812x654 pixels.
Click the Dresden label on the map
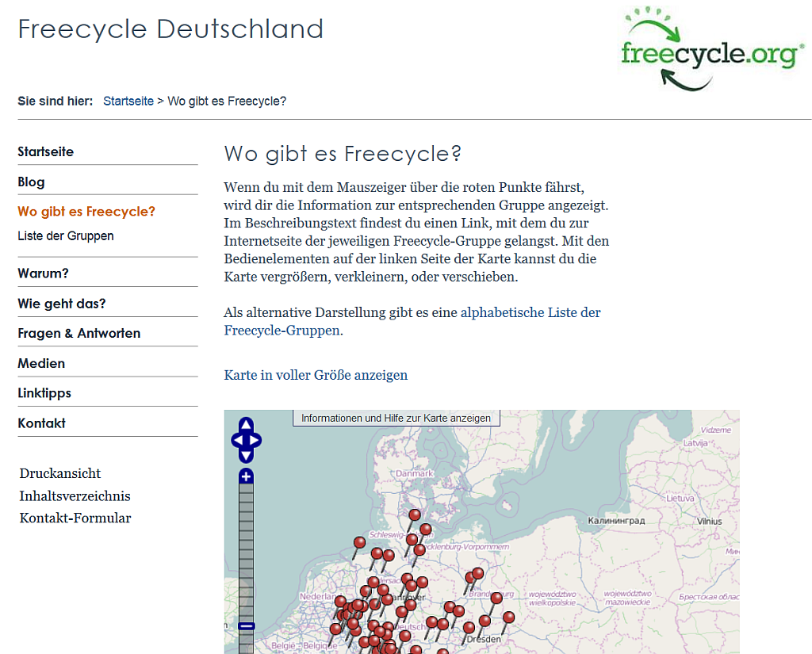[x=485, y=639]
